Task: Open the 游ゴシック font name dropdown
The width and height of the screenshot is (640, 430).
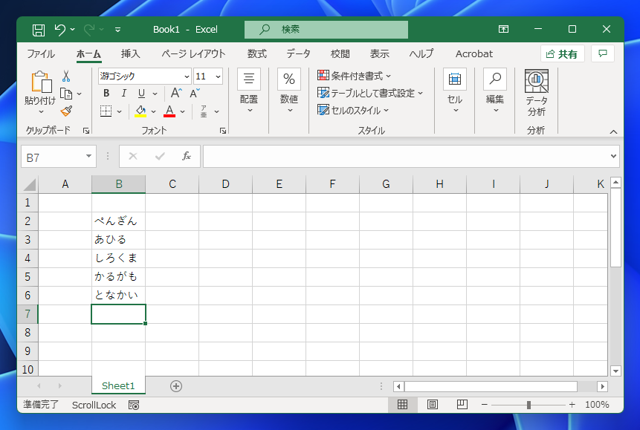Action: pyautogui.click(x=187, y=76)
